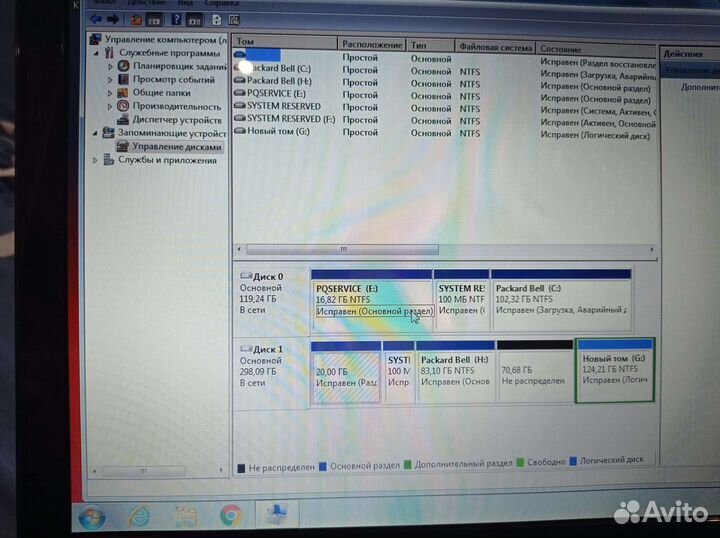Sort by Файловая система column header
Image resolution: width=720 pixels, height=538 pixels.
point(495,47)
